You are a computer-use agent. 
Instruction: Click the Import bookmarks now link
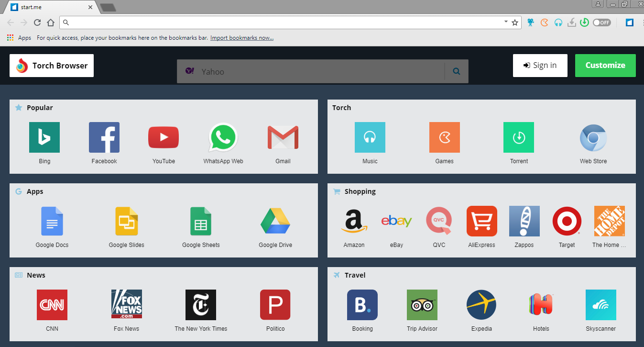tap(242, 38)
